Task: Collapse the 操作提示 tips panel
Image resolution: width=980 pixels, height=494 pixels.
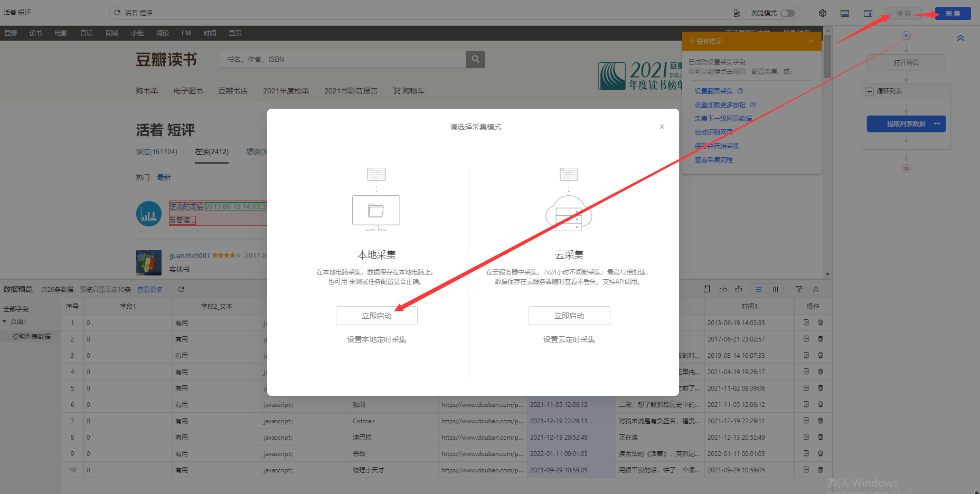Action: 811,41
